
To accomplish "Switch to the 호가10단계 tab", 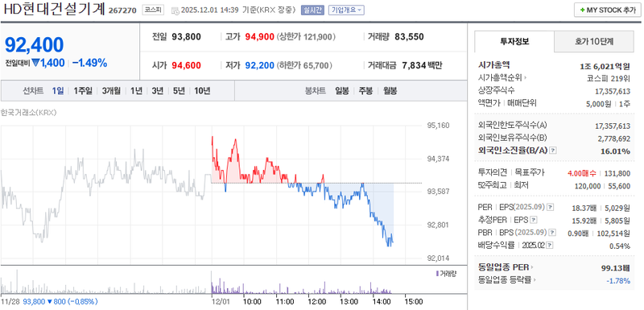I will pos(594,42).
